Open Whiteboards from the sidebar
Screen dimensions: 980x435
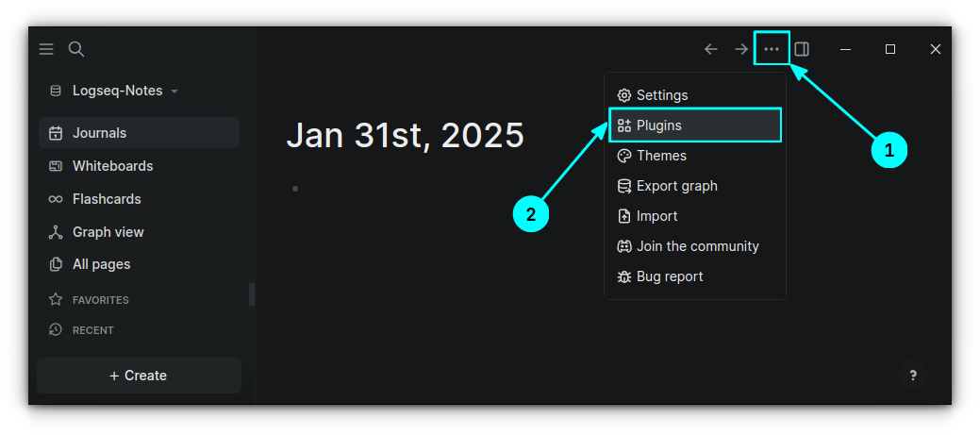(111, 166)
